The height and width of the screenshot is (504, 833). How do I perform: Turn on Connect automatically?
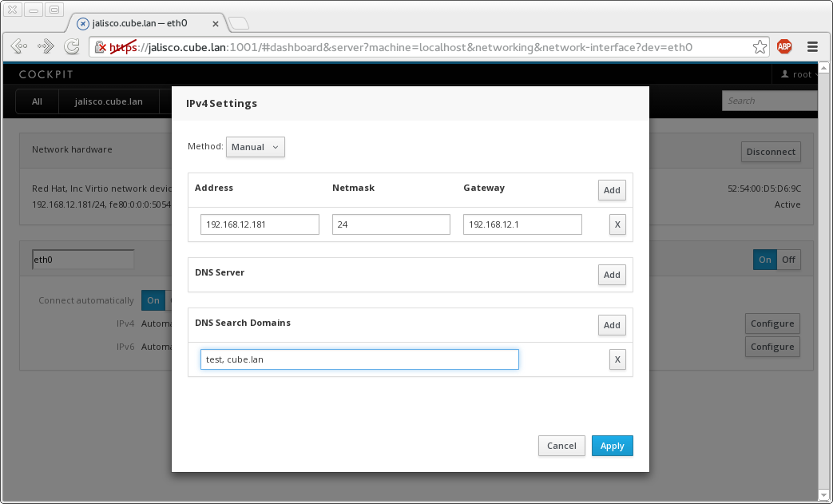pyautogui.click(x=153, y=300)
